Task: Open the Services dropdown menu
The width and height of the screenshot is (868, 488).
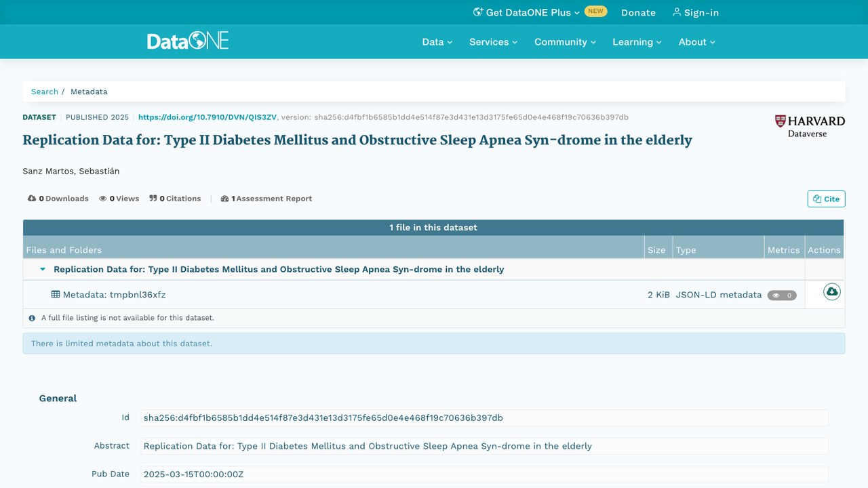Action: point(493,42)
